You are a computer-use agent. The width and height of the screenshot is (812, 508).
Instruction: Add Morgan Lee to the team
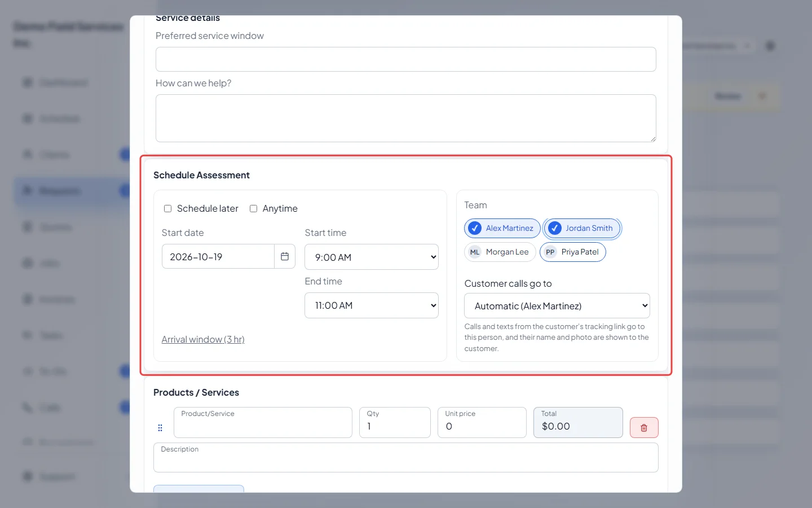coord(500,252)
